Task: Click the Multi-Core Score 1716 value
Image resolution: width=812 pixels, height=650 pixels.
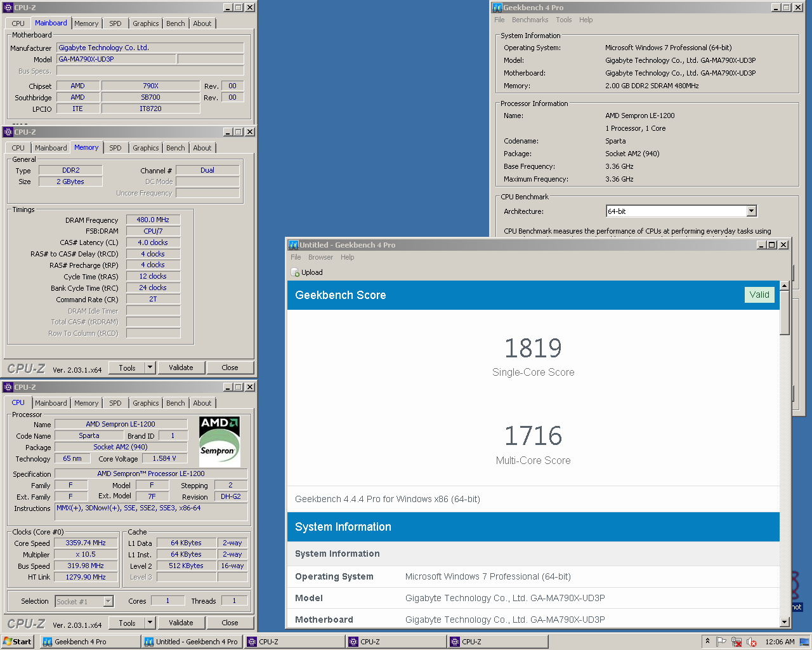Action: pyautogui.click(x=533, y=436)
